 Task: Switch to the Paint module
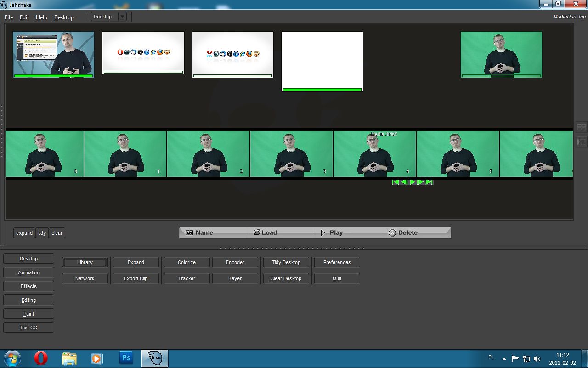[x=28, y=314]
